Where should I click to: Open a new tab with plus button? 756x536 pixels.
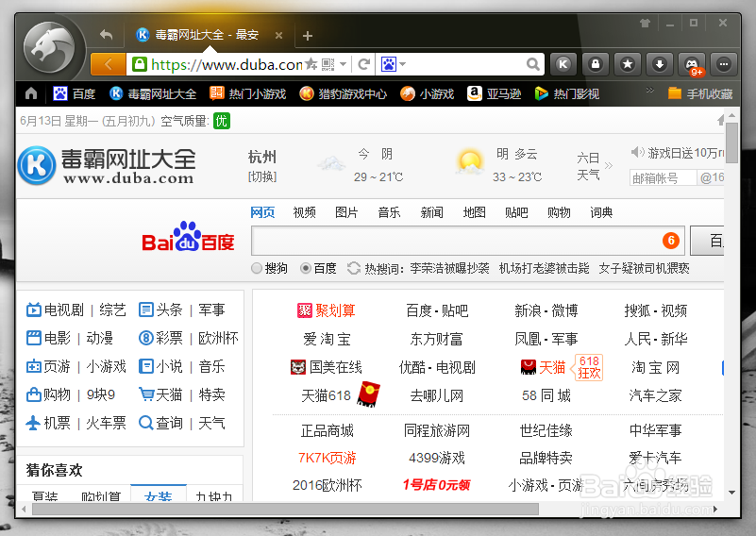308,36
